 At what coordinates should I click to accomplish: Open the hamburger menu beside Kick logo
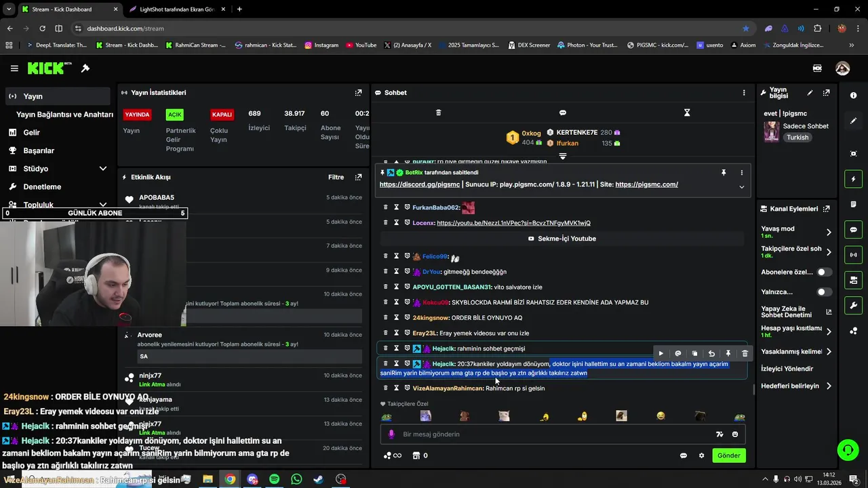pos(14,68)
